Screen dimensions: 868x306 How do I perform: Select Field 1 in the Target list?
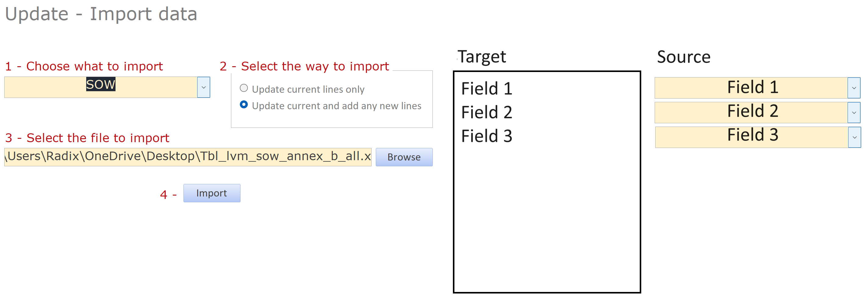point(486,89)
